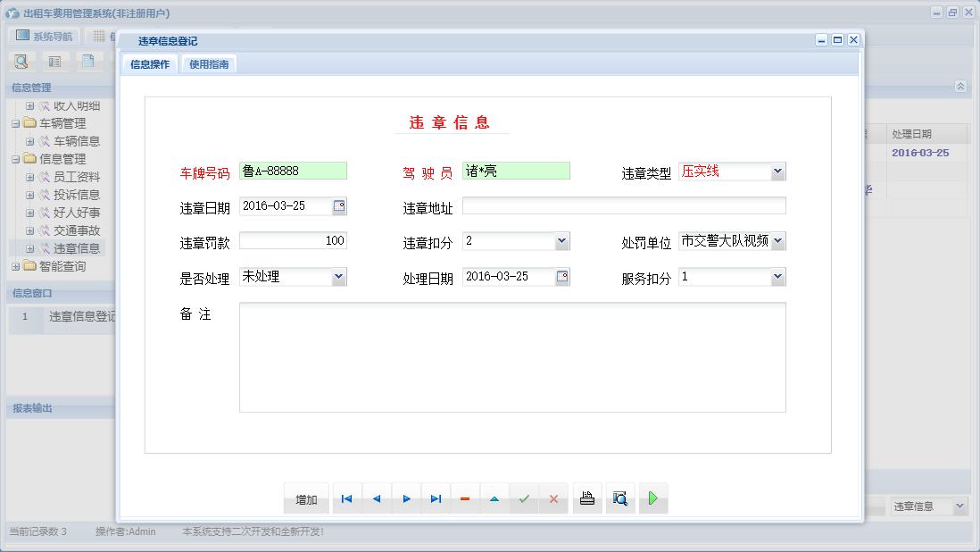Click inside the 违章地址 input field
The width and height of the screenshot is (980, 552).
pos(616,205)
